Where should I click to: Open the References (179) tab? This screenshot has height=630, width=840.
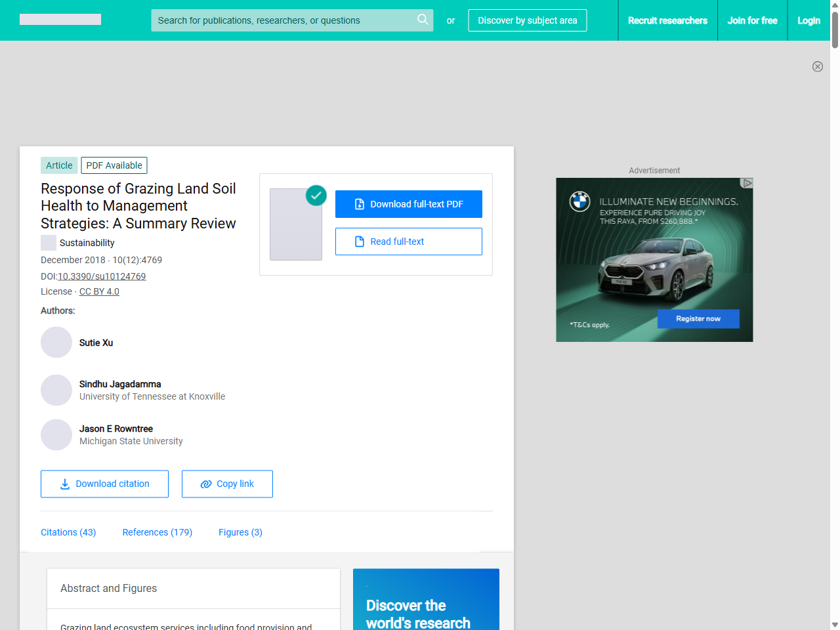(x=157, y=532)
